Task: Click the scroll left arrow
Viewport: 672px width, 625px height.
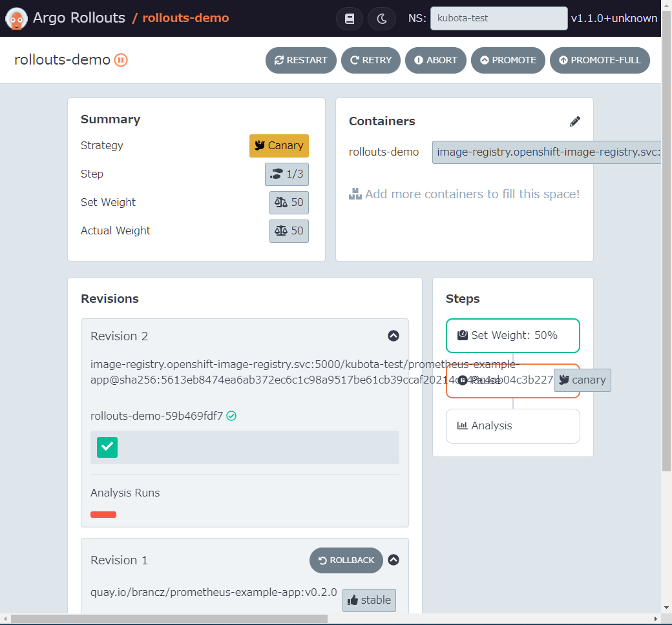Action: (x=5, y=619)
